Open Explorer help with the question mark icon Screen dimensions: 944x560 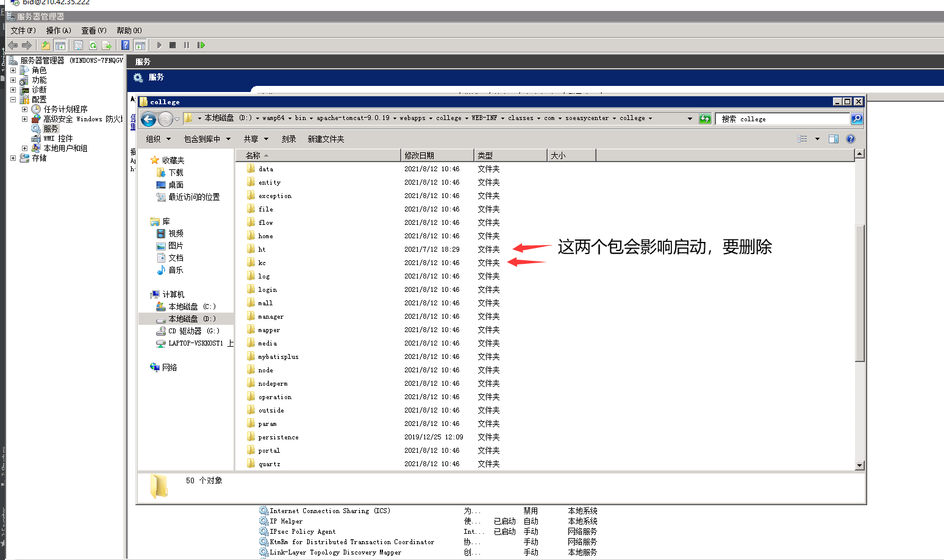851,139
